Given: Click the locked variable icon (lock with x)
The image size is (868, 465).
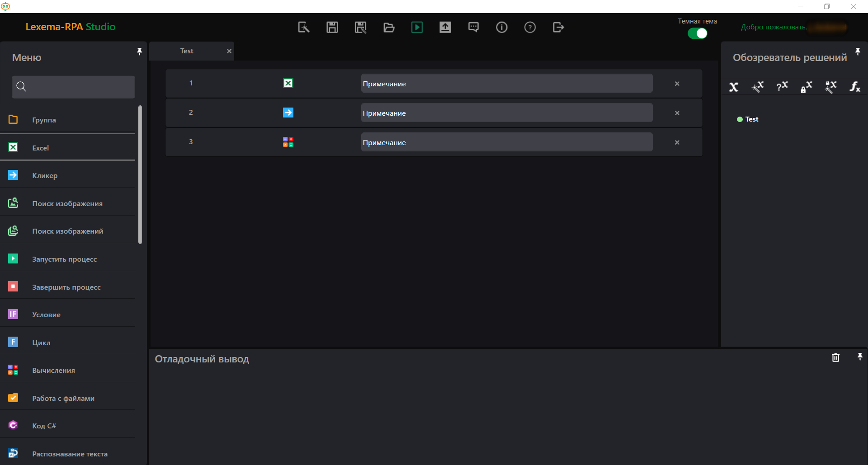Looking at the screenshot, I should (806, 87).
